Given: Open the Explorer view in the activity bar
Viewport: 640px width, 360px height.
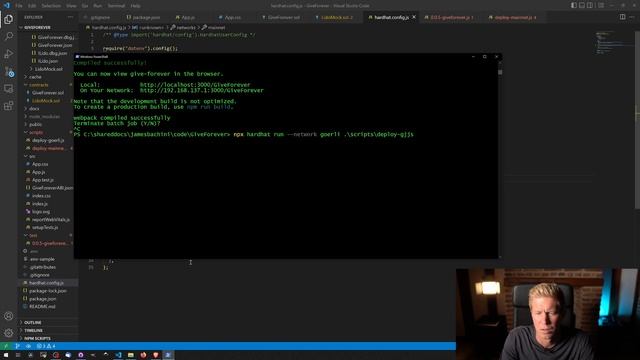Looking at the screenshot, I should (8, 19).
